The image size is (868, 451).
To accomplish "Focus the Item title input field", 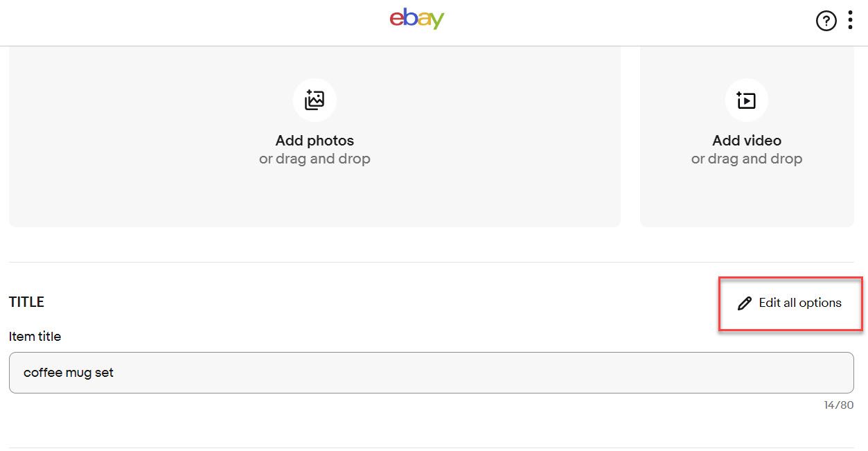I will click(x=431, y=373).
